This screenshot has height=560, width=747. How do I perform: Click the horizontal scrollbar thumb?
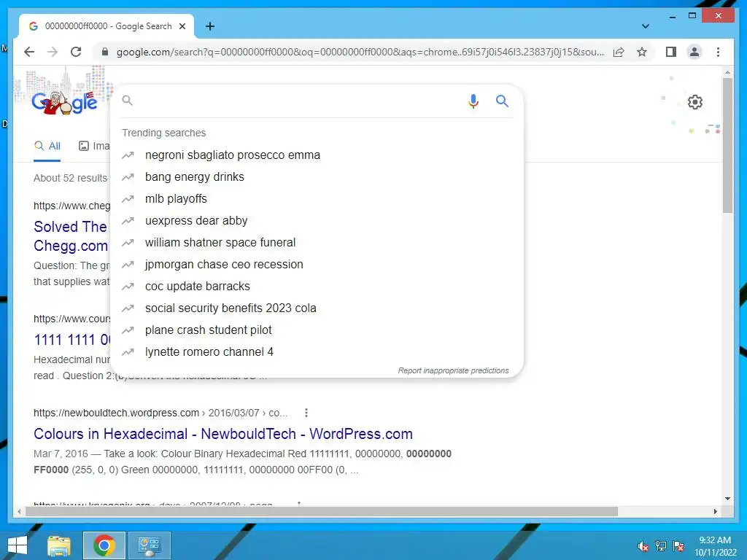[322, 511]
